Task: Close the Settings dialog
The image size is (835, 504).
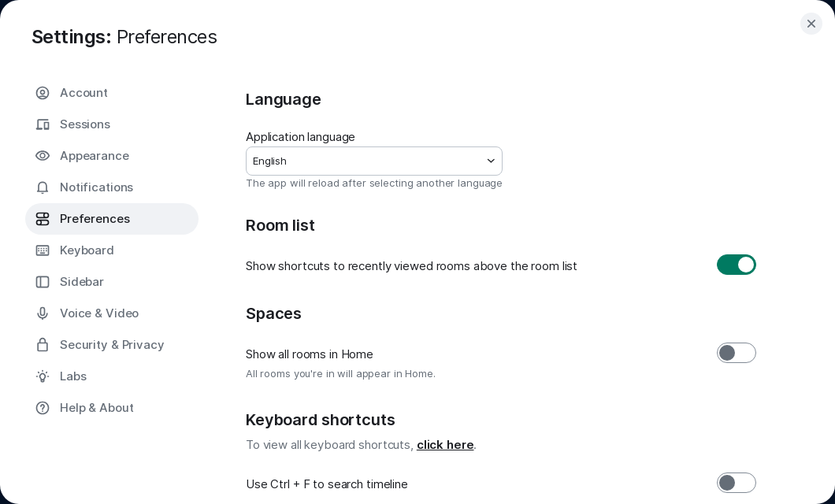Action: tap(811, 24)
